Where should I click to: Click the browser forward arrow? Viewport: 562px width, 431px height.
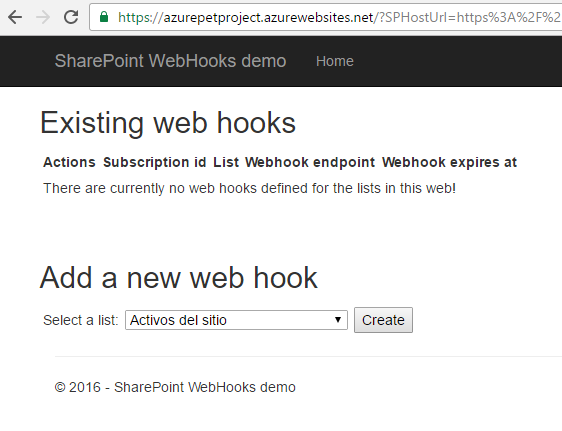coord(43,17)
